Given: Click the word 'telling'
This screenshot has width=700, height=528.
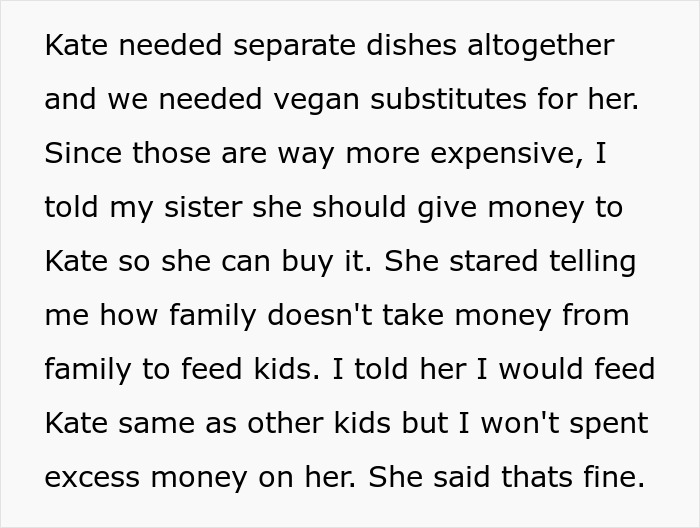Looking at the screenshot, I should (588, 262).
